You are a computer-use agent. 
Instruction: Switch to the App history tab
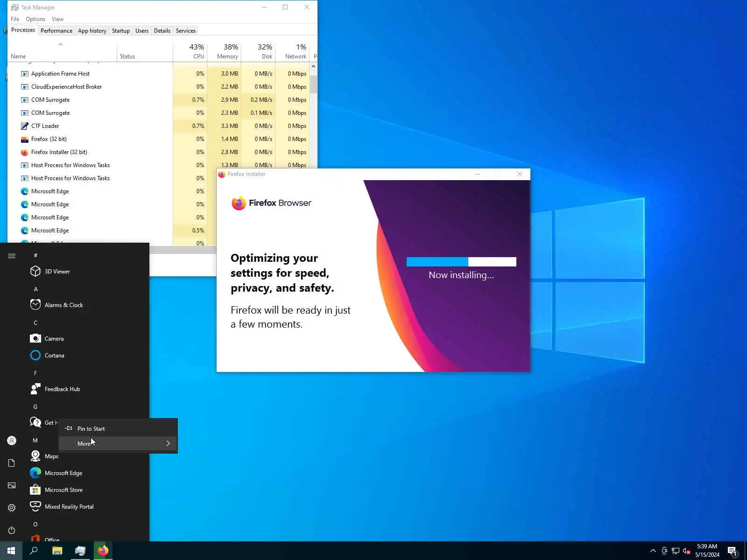point(92,31)
